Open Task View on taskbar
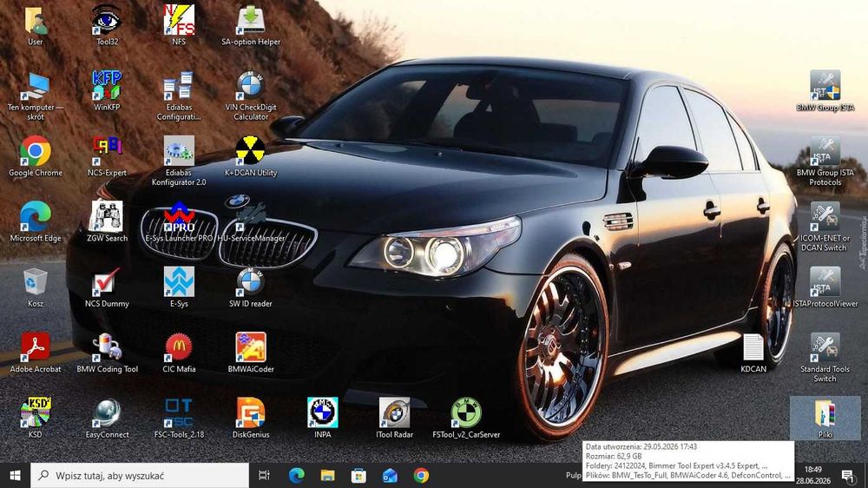Screen dimensions: 868x488 click(x=264, y=475)
